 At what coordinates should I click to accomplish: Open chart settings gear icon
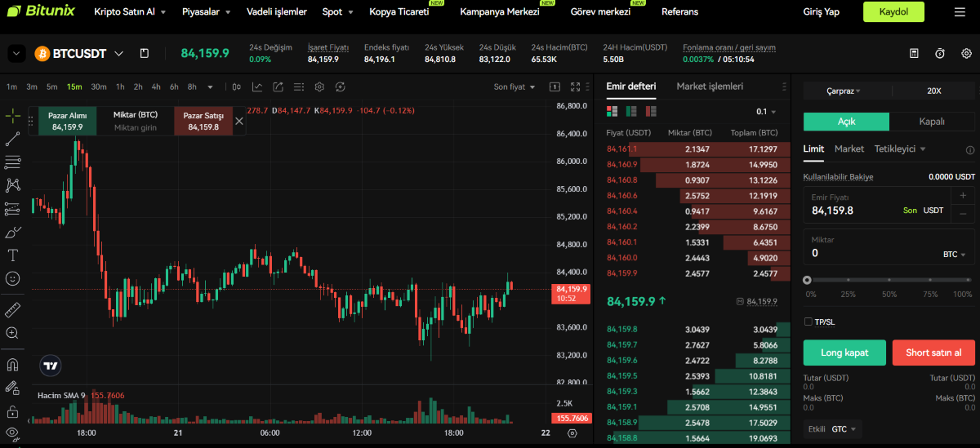coord(319,86)
